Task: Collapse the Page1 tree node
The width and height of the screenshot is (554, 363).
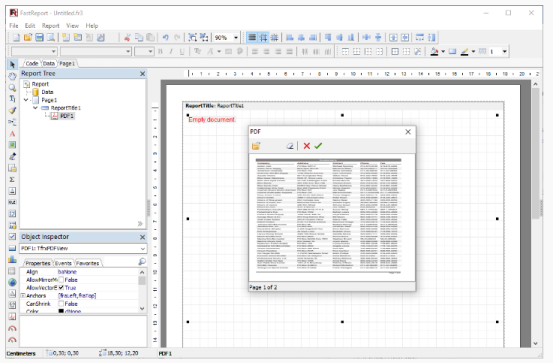Action: tap(26, 100)
